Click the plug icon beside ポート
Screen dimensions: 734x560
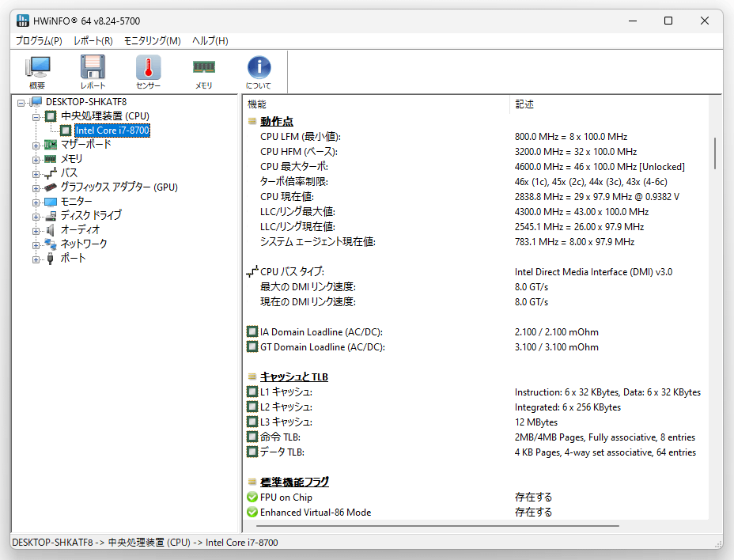pyautogui.click(x=51, y=259)
